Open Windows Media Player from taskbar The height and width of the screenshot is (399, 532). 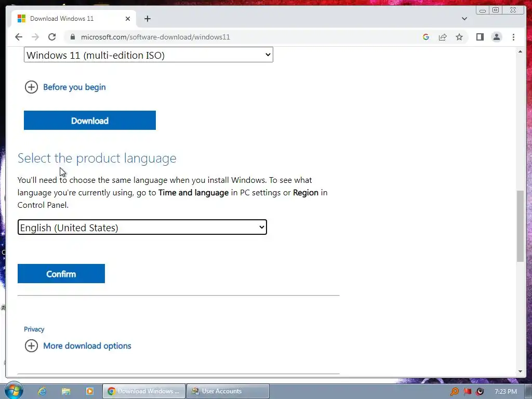pyautogui.click(x=89, y=391)
